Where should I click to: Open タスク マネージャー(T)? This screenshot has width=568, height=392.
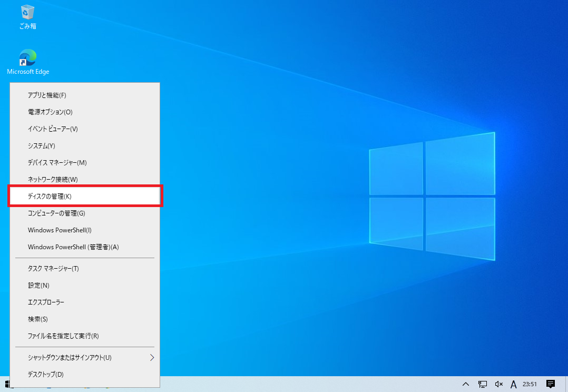click(85, 269)
